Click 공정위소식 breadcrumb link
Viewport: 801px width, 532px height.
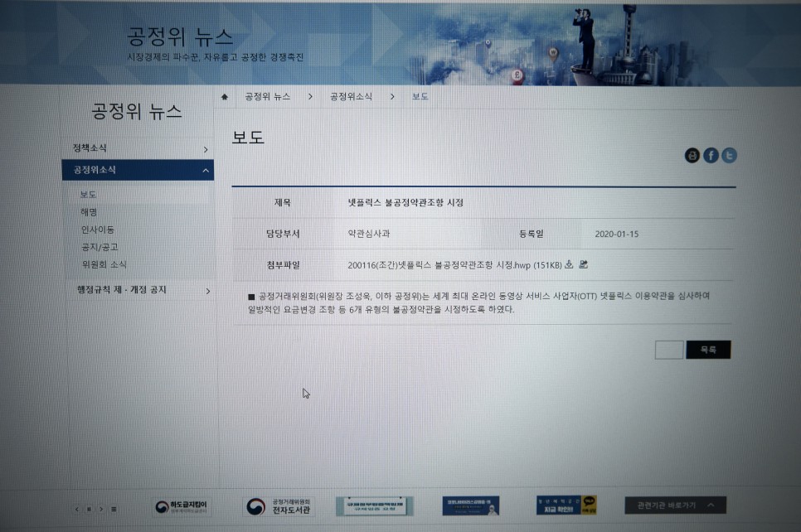coord(351,96)
